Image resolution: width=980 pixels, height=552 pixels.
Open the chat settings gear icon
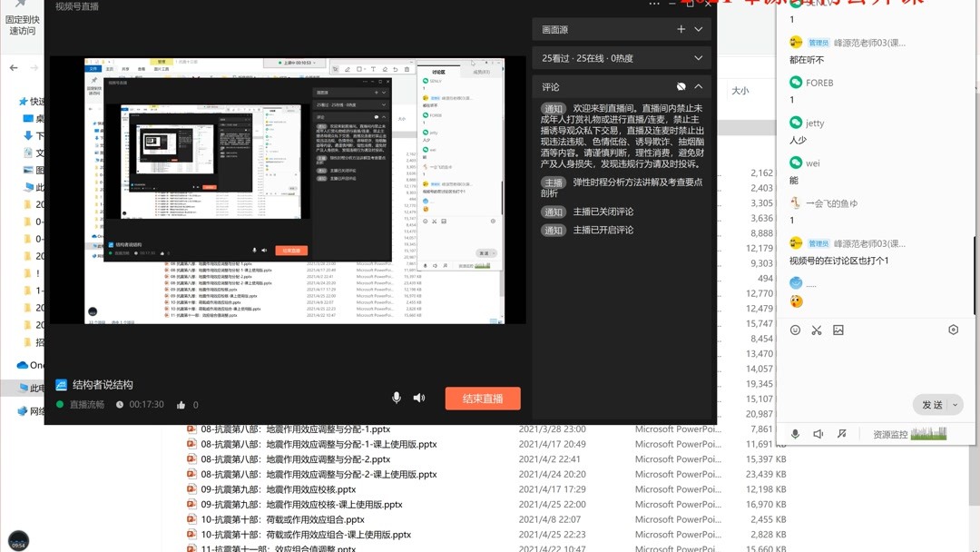(x=953, y=329)
